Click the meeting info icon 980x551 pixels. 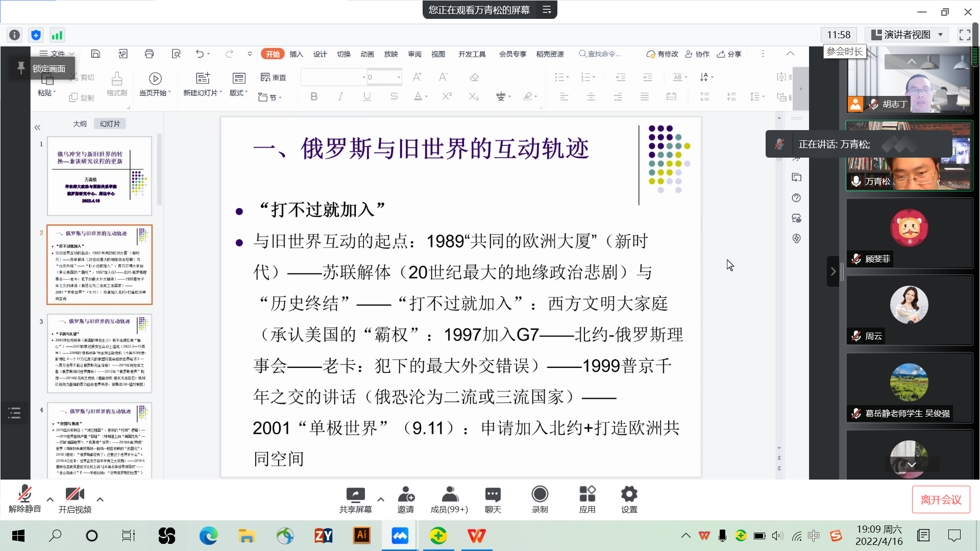click(x=15, y=35)
